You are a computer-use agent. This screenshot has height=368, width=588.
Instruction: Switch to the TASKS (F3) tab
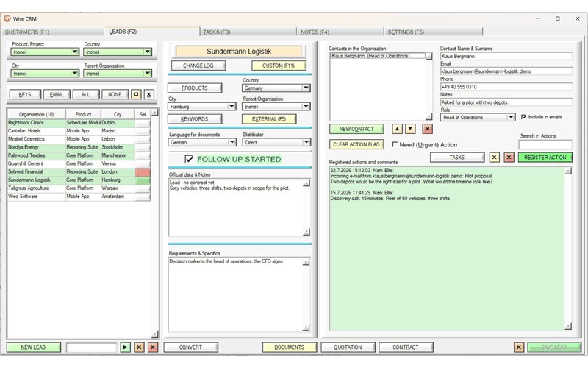coord(248,32)
